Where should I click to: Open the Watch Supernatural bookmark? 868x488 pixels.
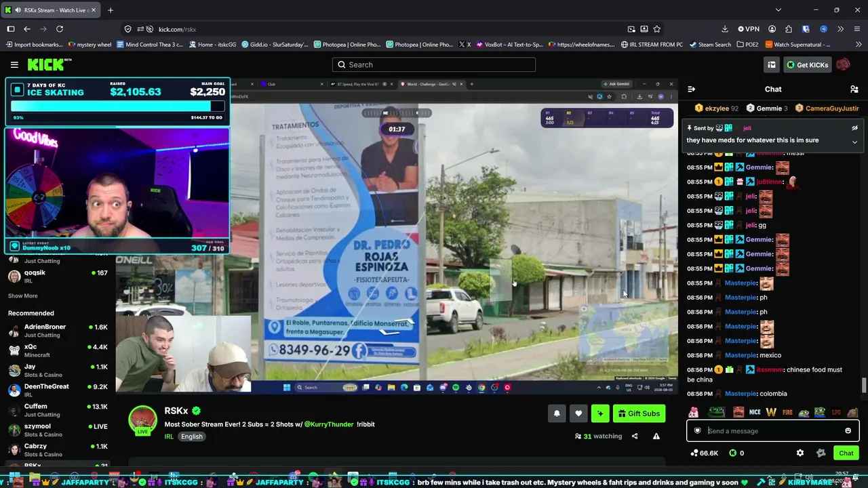(797, 45)
